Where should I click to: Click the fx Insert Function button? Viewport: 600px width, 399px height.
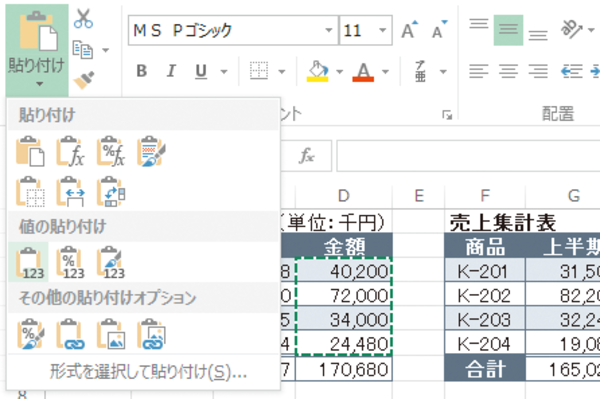coord(307,156)
